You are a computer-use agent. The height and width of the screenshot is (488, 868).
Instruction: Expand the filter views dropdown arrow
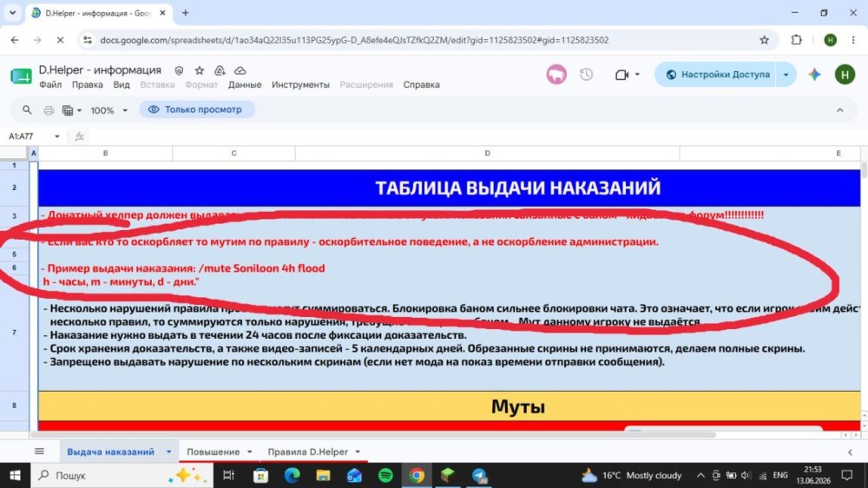pos(79,111)
